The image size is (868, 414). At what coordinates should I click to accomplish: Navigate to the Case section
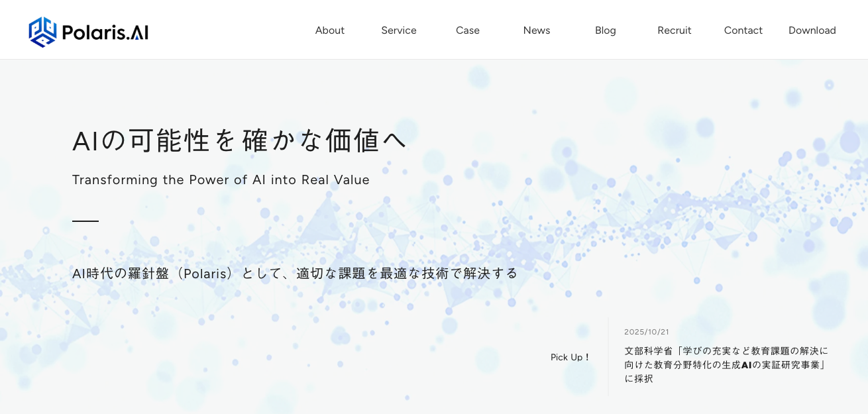[x=467, y=30]
